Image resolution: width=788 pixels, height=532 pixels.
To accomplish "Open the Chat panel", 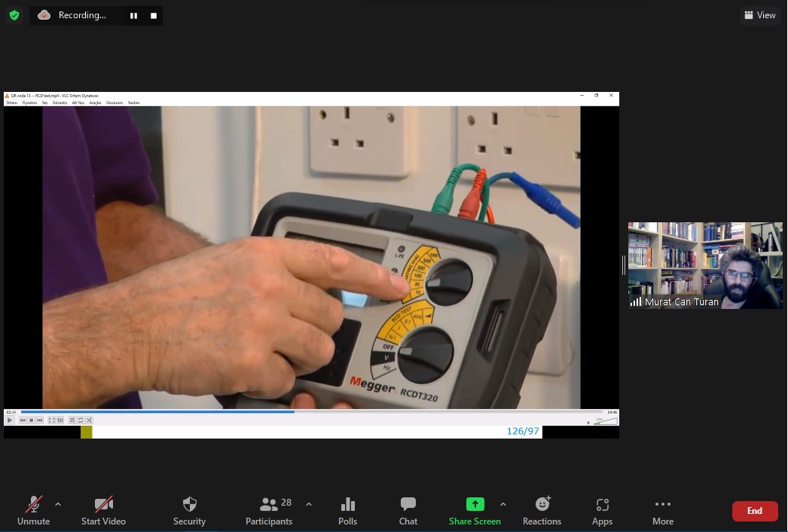I will click(408, 510).
